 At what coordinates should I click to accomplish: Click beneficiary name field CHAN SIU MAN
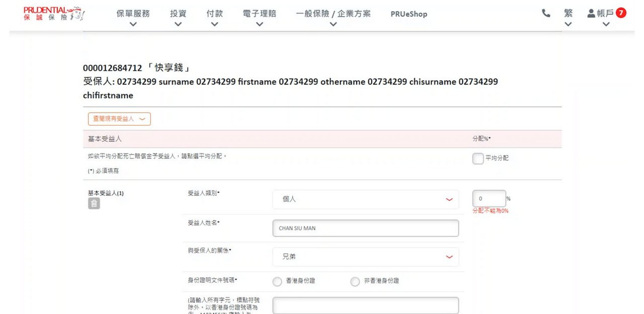point(366,228)
